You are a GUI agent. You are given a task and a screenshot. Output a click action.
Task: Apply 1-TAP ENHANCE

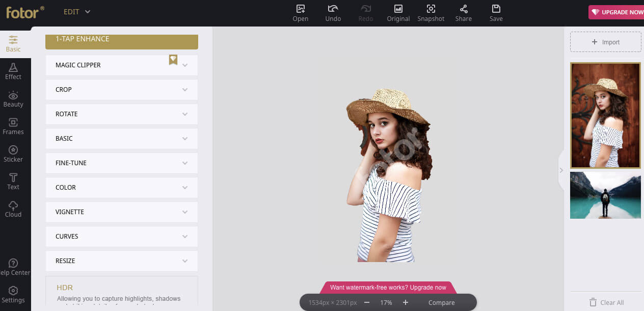click(x=121, y=41)
